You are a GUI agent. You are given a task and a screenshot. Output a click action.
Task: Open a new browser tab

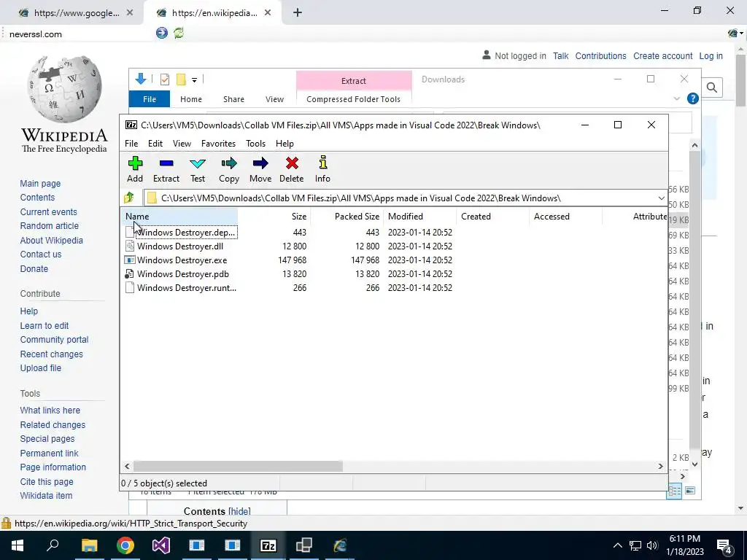298,13
